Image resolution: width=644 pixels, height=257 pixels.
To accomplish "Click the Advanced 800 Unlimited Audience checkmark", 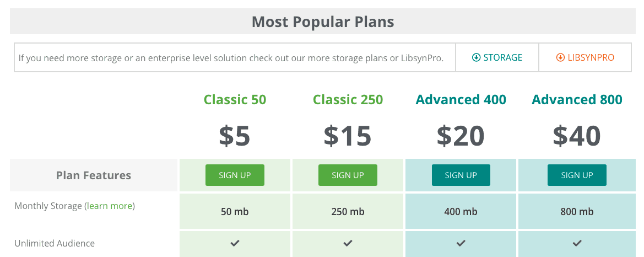I will (x=577, y=243).
